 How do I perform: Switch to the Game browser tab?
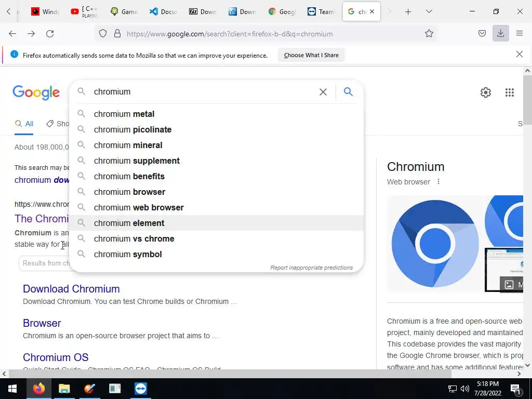(124, 11)
